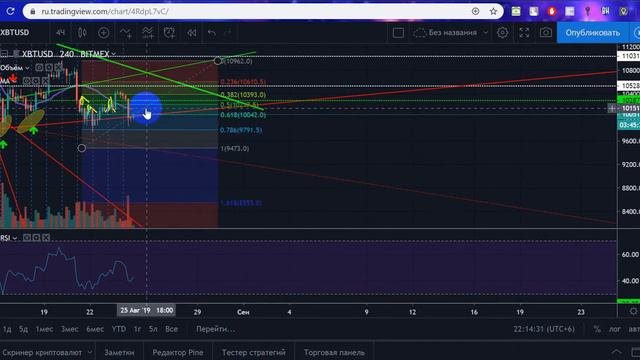Expand the Объём indicator dropdown
The width and height of the screenshot is (640, 360).
(27, 68)
